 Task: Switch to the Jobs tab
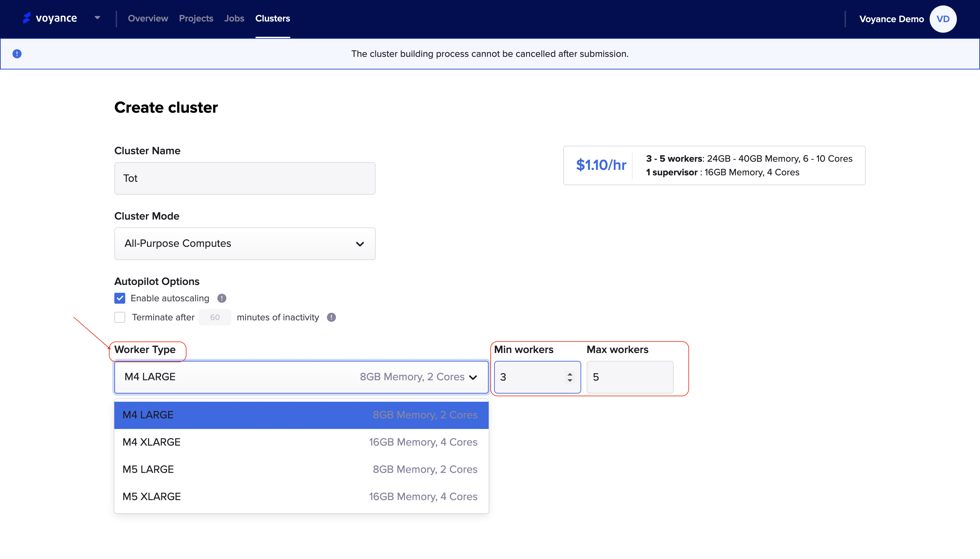click(x=234, y=18)
